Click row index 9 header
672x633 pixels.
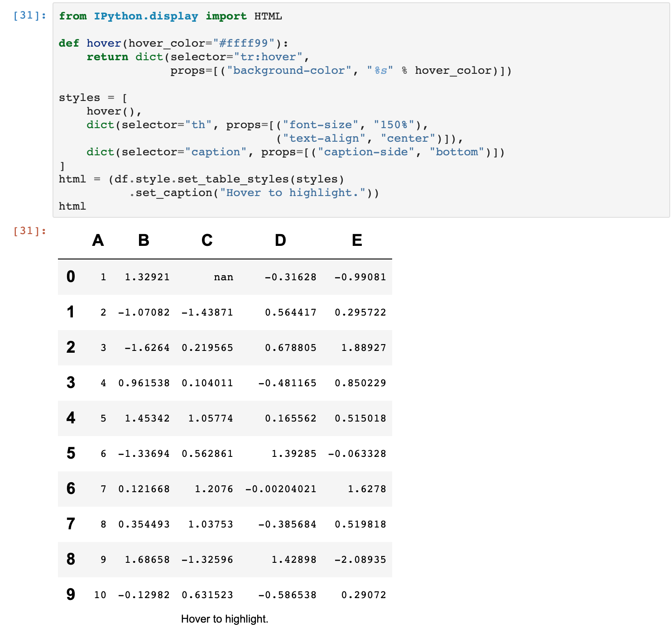[71, 595]
